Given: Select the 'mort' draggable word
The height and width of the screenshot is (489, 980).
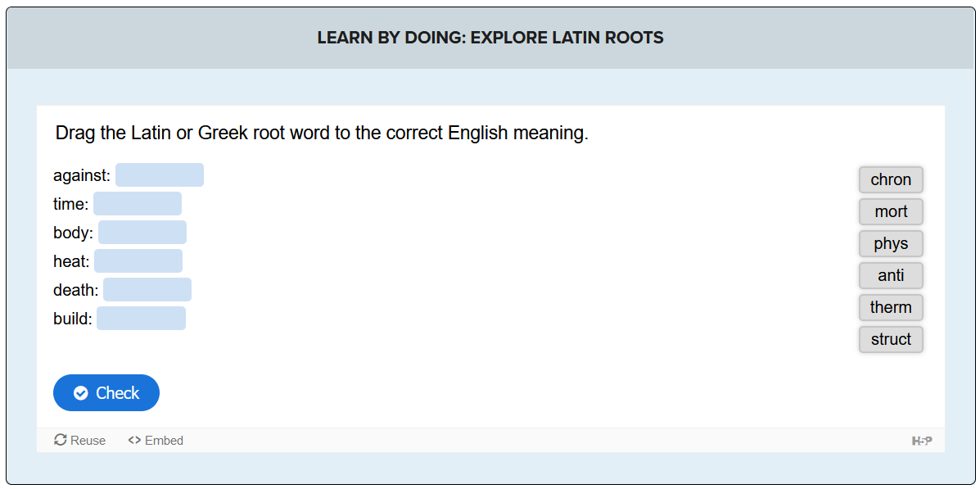Looking at the screenshot, I should click(891, 211).
